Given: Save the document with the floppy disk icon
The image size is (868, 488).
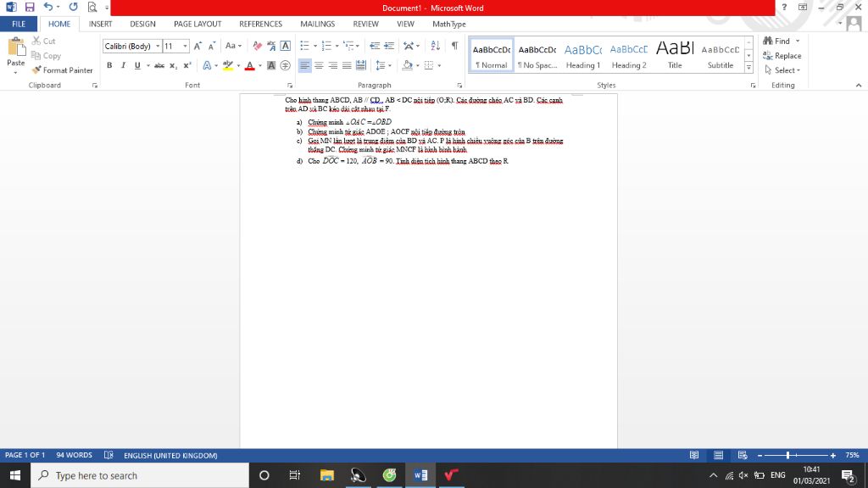Looking at the screenshot, I should pyautogui.click(x=30, y=7).
